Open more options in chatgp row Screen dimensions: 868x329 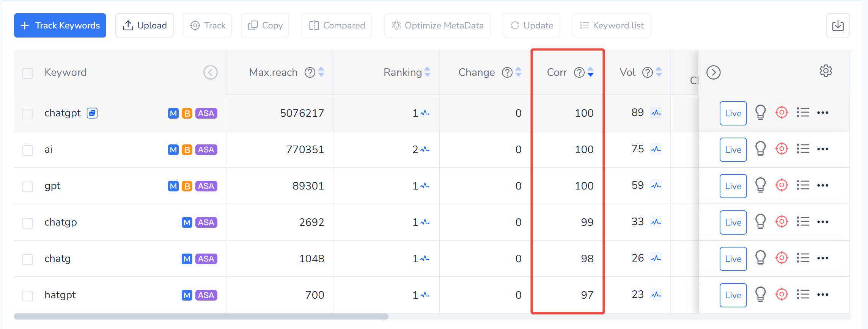coord(823,222)
